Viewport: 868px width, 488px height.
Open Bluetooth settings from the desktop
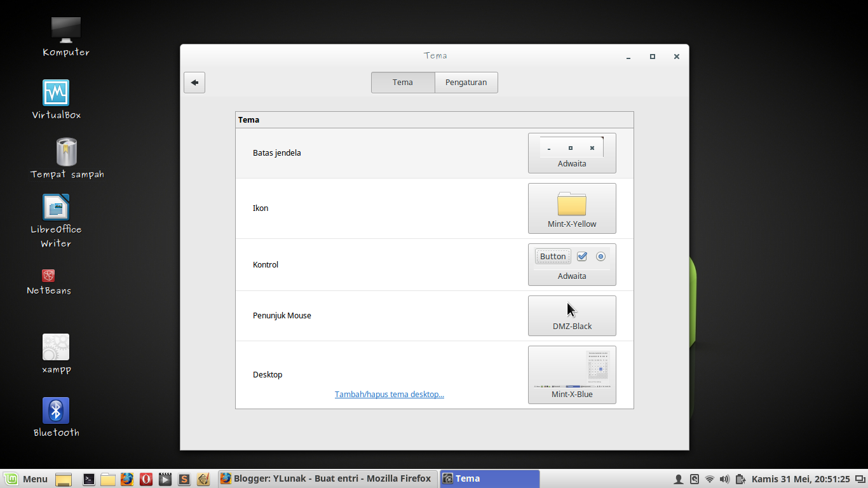click(x=55, y=411)
